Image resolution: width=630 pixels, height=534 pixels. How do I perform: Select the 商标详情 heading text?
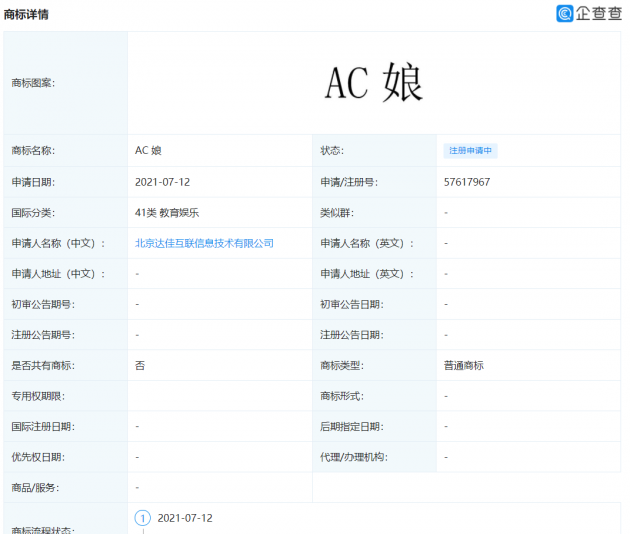[x=26, y=14]
